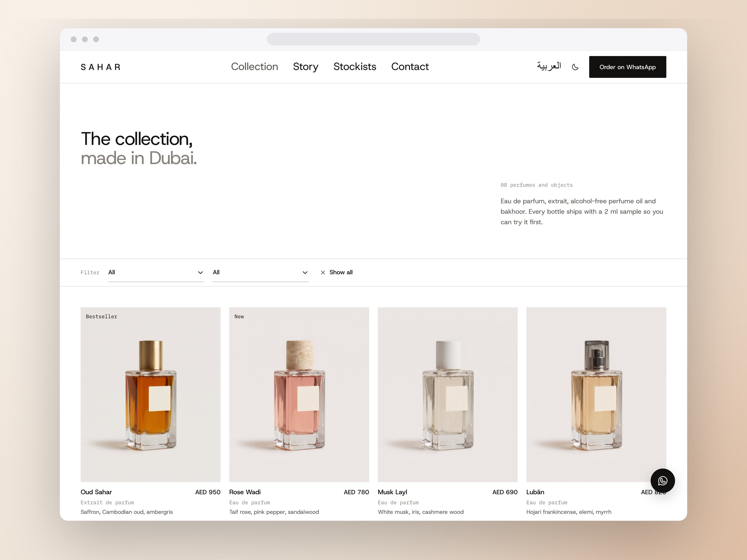Click 'Extrait de parfum' label
The width and height of the screenshot is (747, 560).
tap(107, 503)
